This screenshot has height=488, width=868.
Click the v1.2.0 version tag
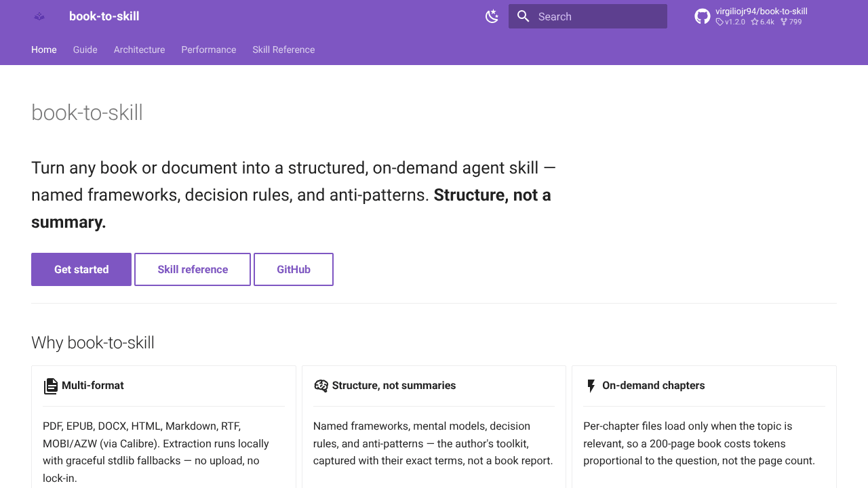point(730,22)
